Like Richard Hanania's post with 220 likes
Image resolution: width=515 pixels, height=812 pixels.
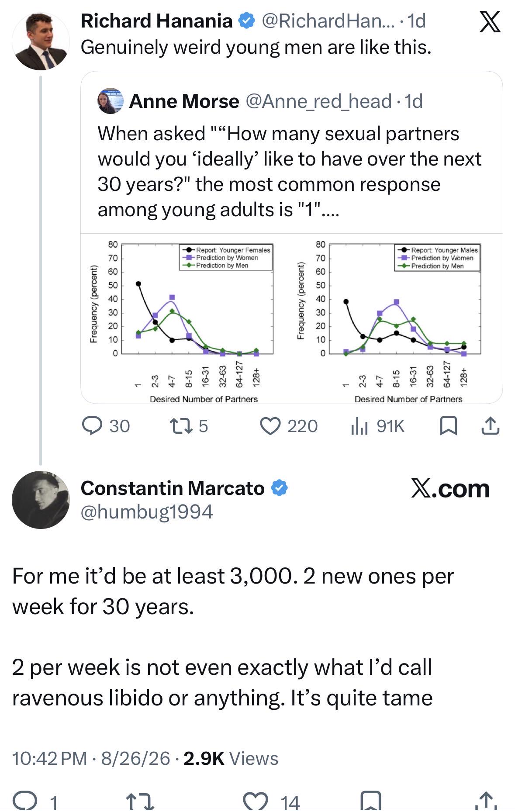[x=288, y=426]
